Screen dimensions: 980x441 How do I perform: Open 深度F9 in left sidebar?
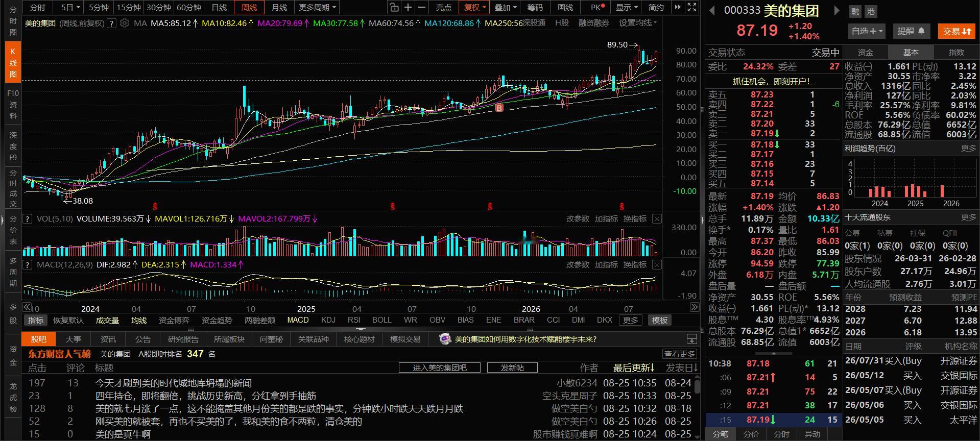tap(13, 146)
